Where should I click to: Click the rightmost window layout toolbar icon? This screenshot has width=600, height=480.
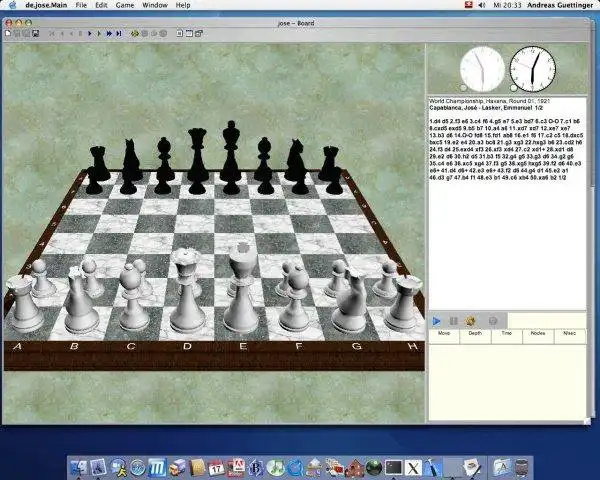point(199,34)
